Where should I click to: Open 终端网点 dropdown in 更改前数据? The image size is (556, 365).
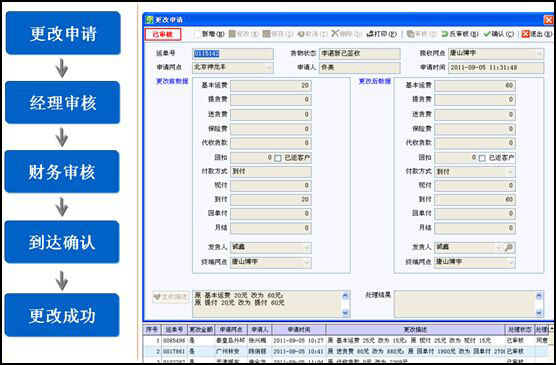[x=307, y=262]
